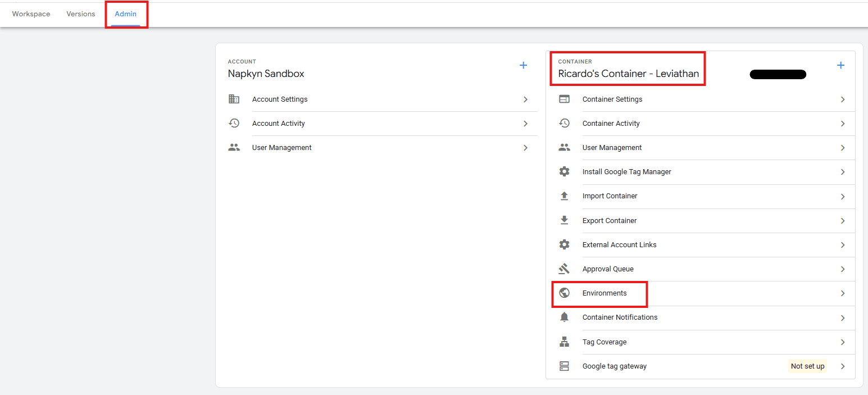The image size is (868, 395).
Task: Select the Admin tab
Action: (126, 14)
